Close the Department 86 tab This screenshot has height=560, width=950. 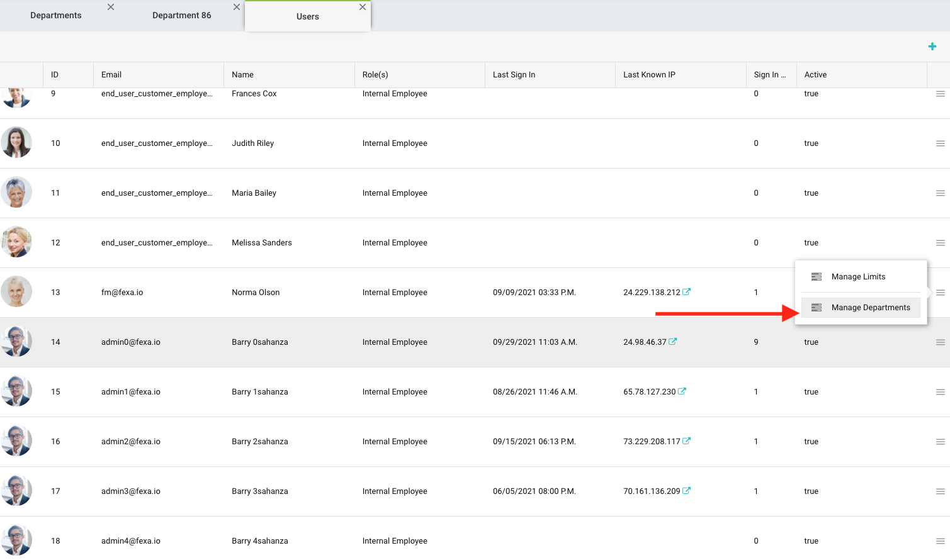(237, 7)
